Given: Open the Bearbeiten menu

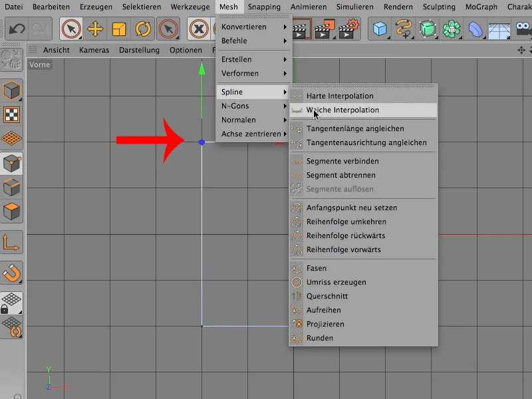Looking at the screenshot, I should coord(51,7).
